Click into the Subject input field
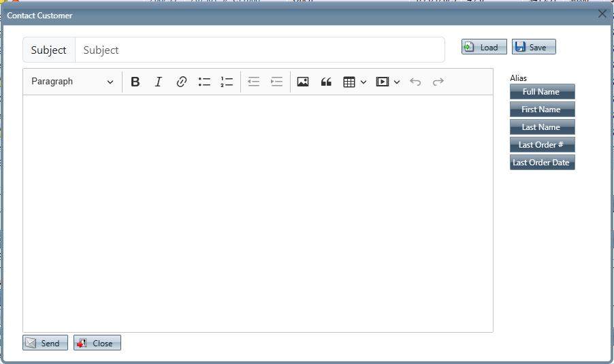 (259, 50)
